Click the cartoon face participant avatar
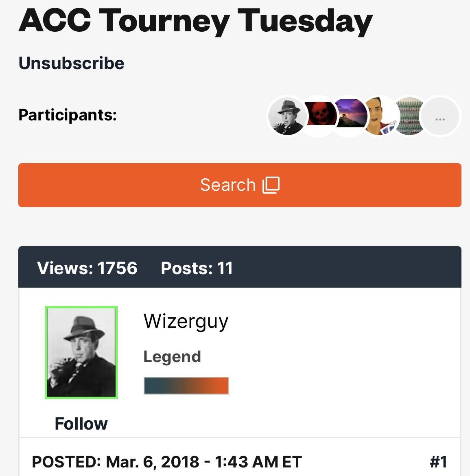470x476 pixels. pyautogui.click(x=380, y=116)
